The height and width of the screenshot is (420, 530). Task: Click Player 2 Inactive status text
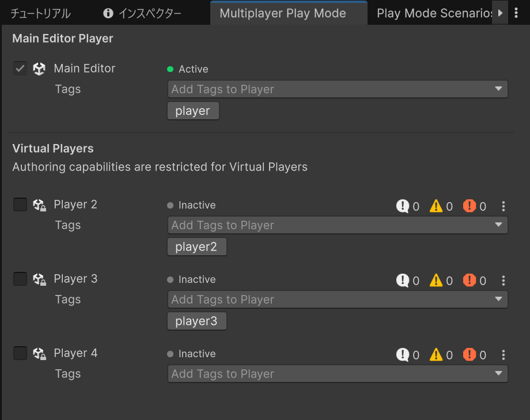[x=197, y=205]
